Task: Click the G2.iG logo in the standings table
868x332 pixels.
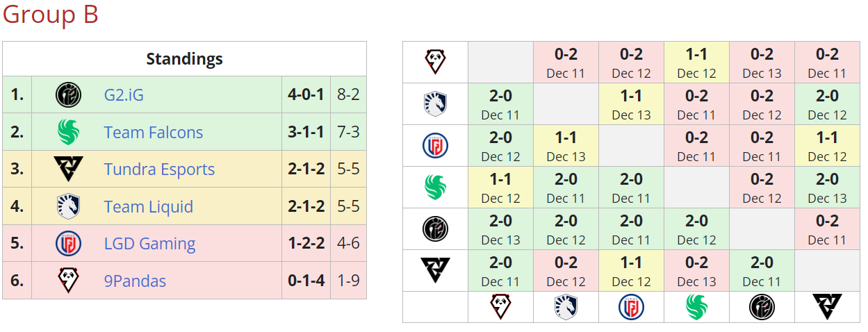Action: coord(68,95)
